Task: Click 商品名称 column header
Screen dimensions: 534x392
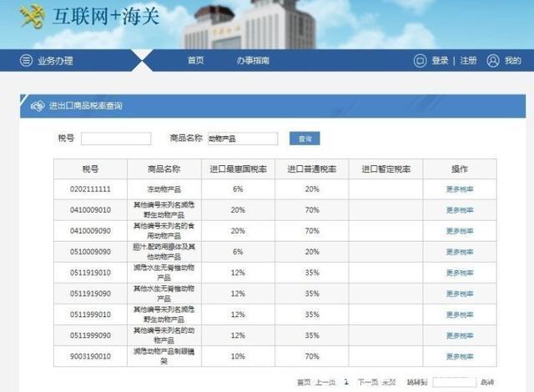Action: point(164,169)
